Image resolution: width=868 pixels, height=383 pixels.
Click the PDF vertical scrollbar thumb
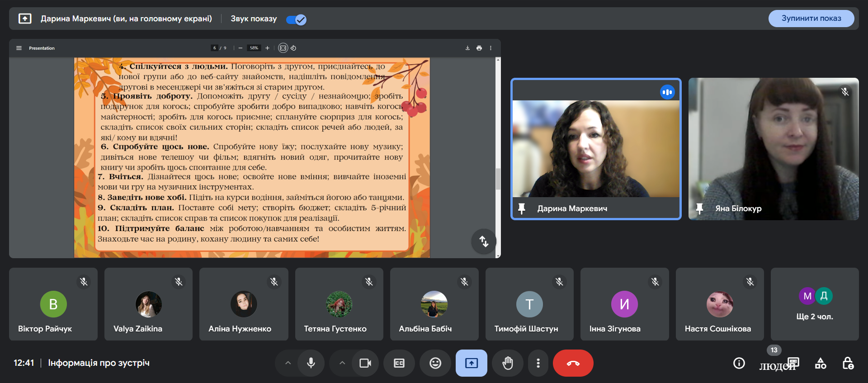click(498, 179)
